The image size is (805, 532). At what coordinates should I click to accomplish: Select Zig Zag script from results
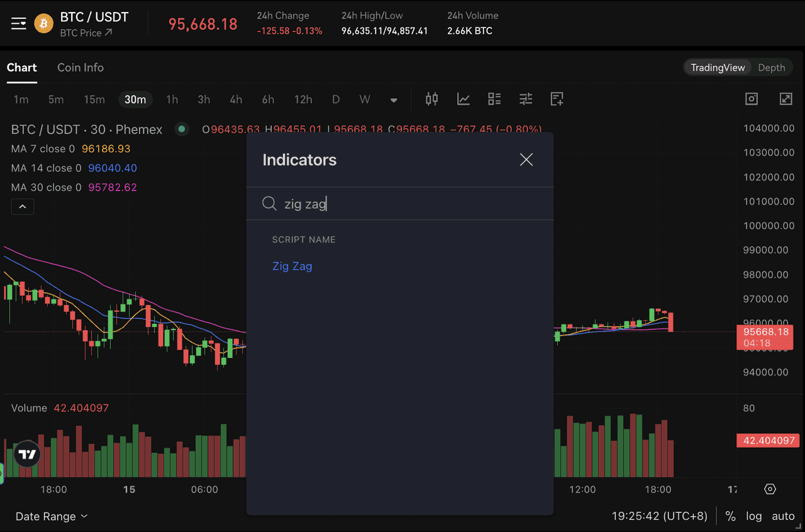click(292, 266)
